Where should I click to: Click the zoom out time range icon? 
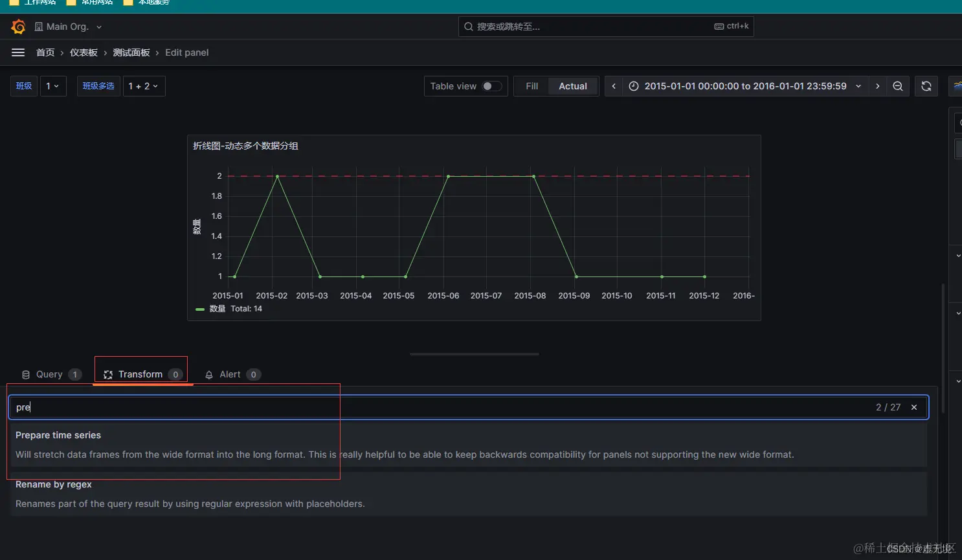pyautogui.click(x=898, y=86)
